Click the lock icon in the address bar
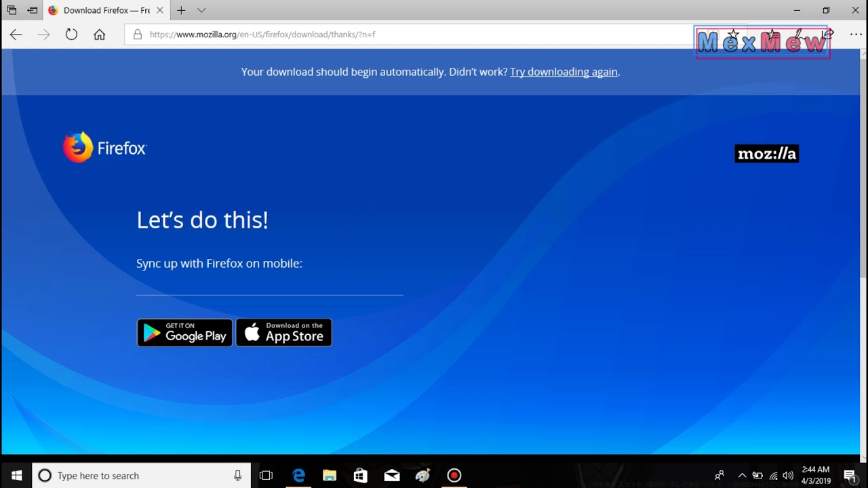 [137, 35]
